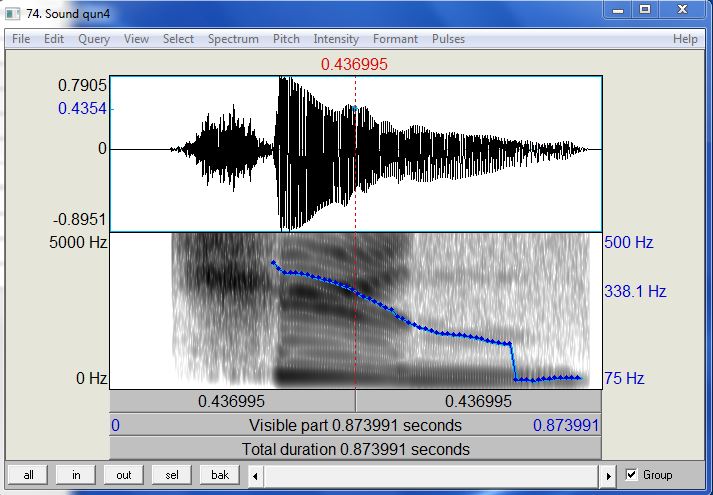
Task: Click the '-0.8951' amplitude minimum label
Action: pyautogui.click(x=80, y=220)
